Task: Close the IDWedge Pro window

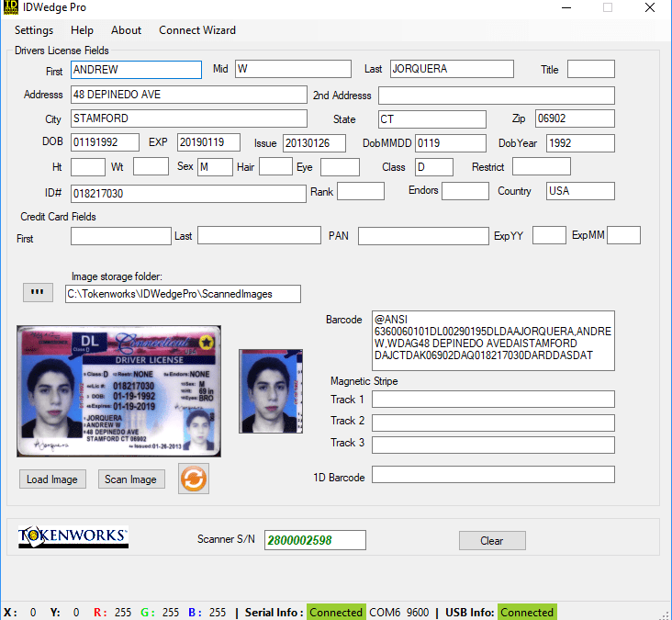Action: pyautogui.click(x=650, y=7)
